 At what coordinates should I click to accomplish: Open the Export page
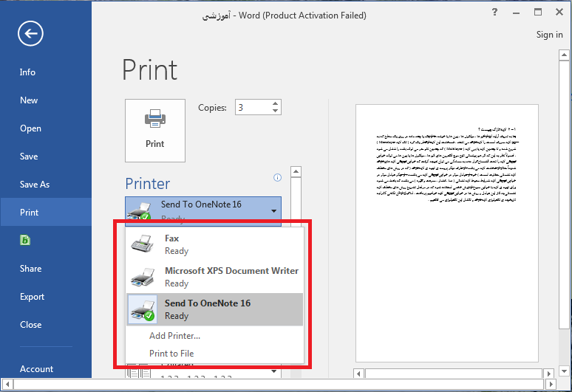(x=32, y=297)
